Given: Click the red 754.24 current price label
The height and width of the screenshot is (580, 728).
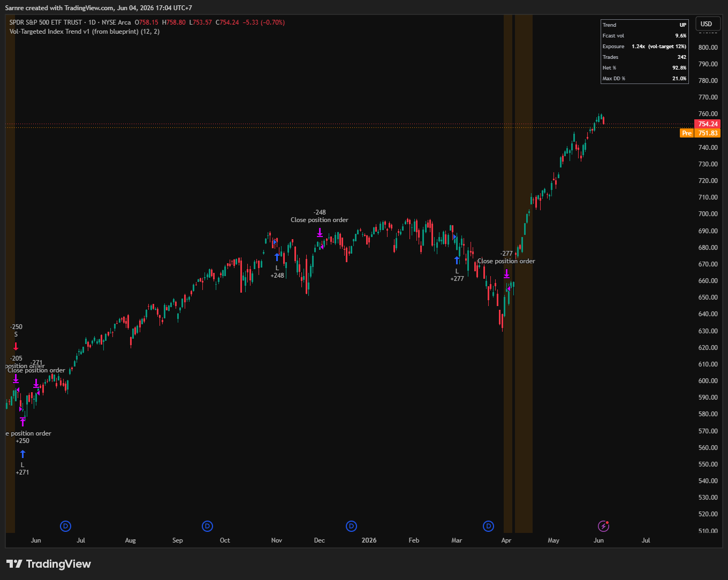Looking at the screenshot, I should (x=708, y=124).
